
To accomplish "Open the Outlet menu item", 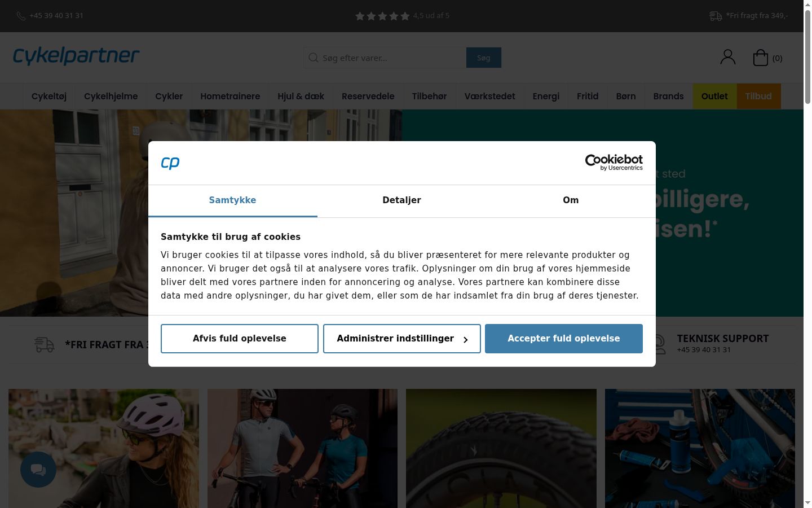I will pos(714,96).
